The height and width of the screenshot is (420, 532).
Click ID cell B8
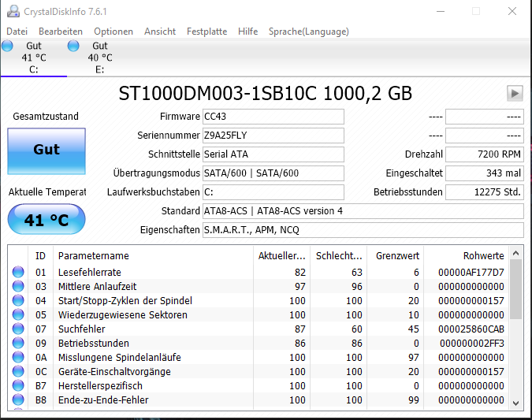click(x=41, y=400)
